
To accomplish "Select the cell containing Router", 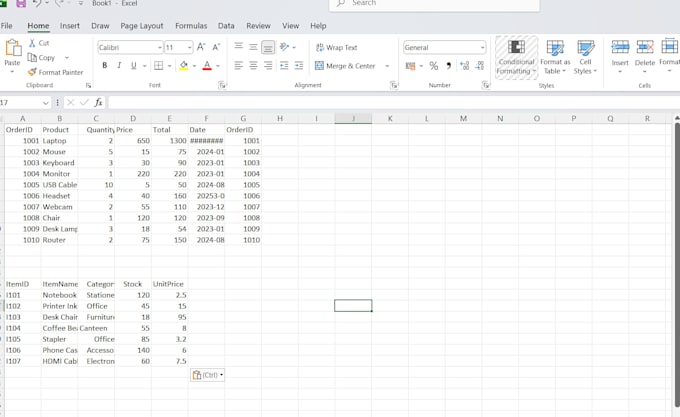I will 59,240.
